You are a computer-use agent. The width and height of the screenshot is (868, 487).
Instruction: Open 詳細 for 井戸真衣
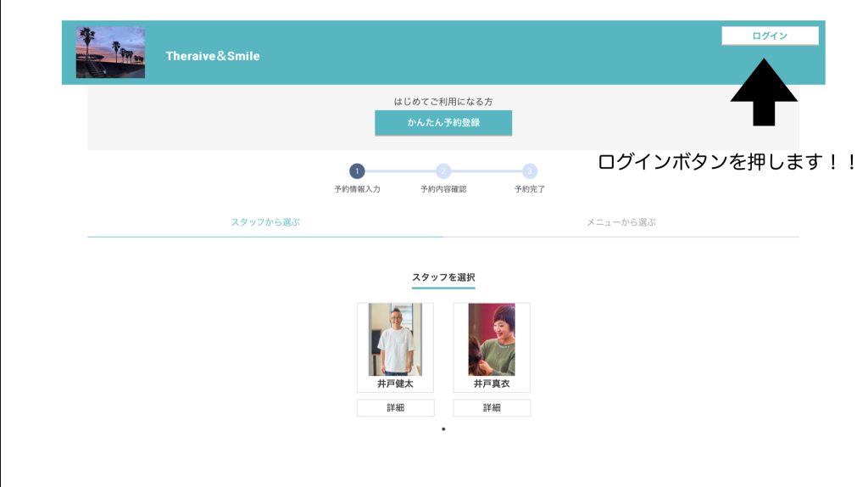tap(492, 408)
